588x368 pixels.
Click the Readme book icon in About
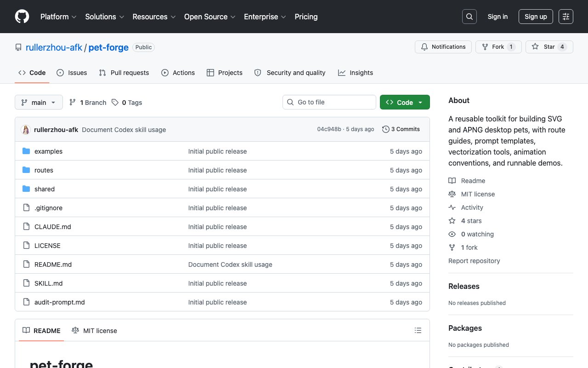pyautogui.click(x=452, y=181)
